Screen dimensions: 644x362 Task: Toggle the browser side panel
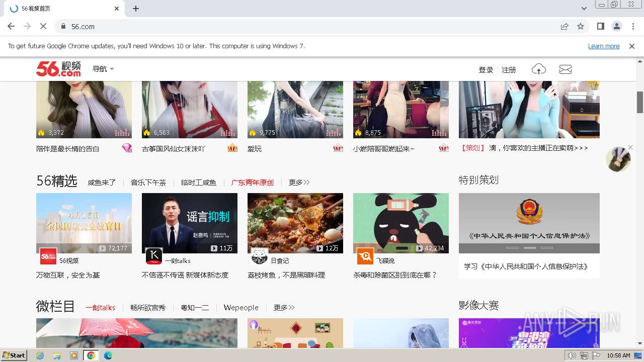click(x=600, y=26)
